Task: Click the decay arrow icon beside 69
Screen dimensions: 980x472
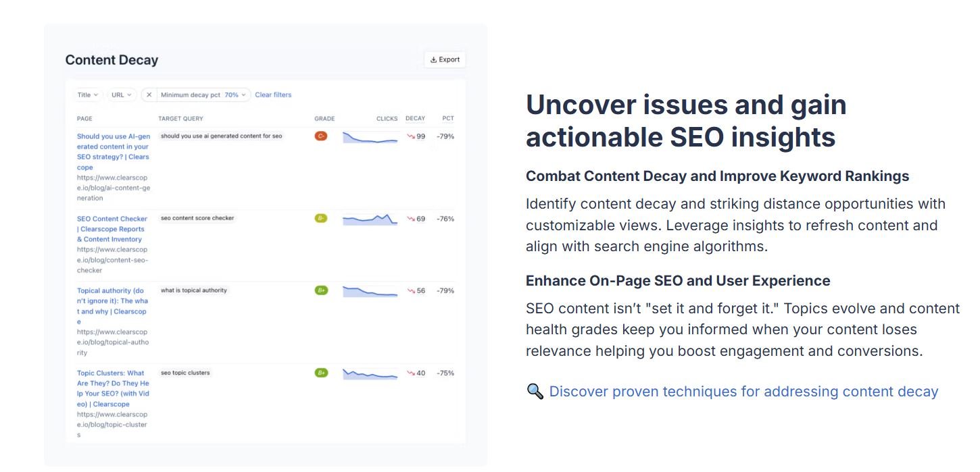Action: [x=410, y=219]
